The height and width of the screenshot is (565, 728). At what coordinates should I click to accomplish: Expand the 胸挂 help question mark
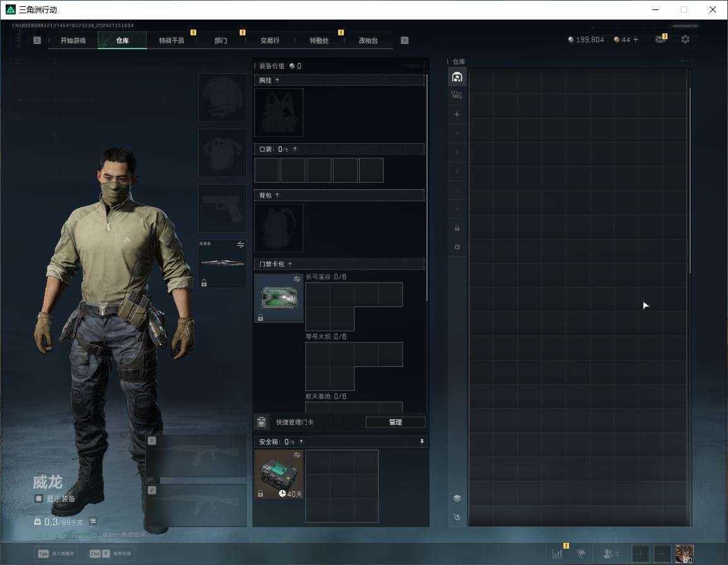(277, 80)
